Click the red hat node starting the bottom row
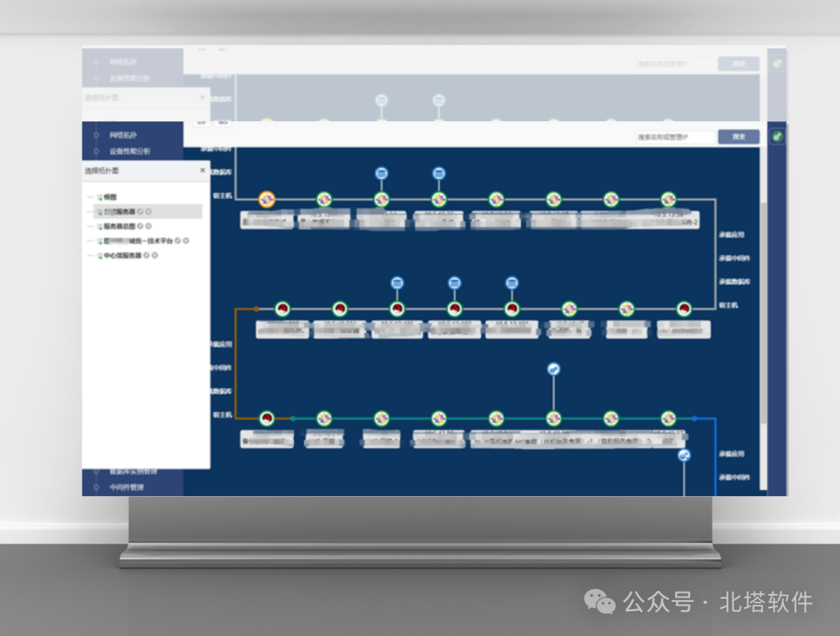Viewport: 840px width, 636px height. (x=267, y=418)
